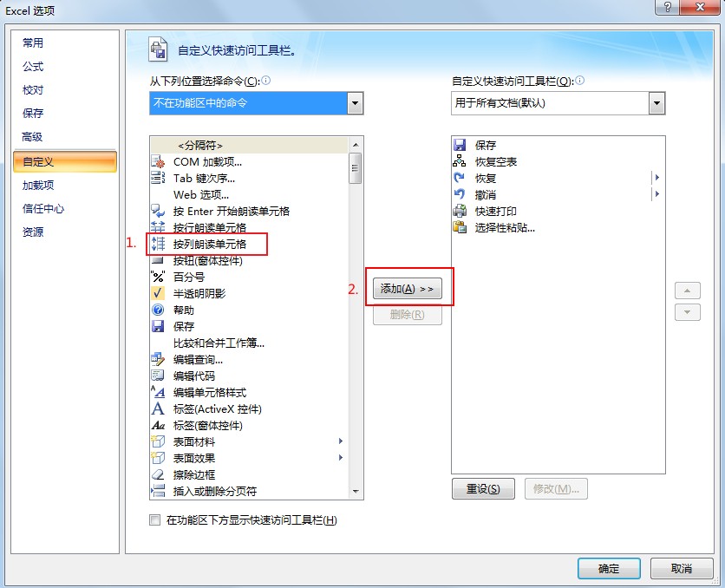Click the 恢复空表 hierarchy icon
The image size is (725, 588).
coord(460,161)
